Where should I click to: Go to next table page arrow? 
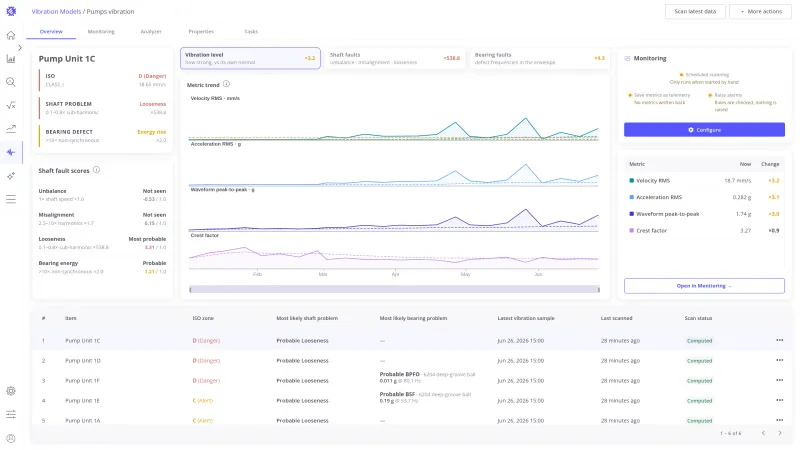(780, 433)
